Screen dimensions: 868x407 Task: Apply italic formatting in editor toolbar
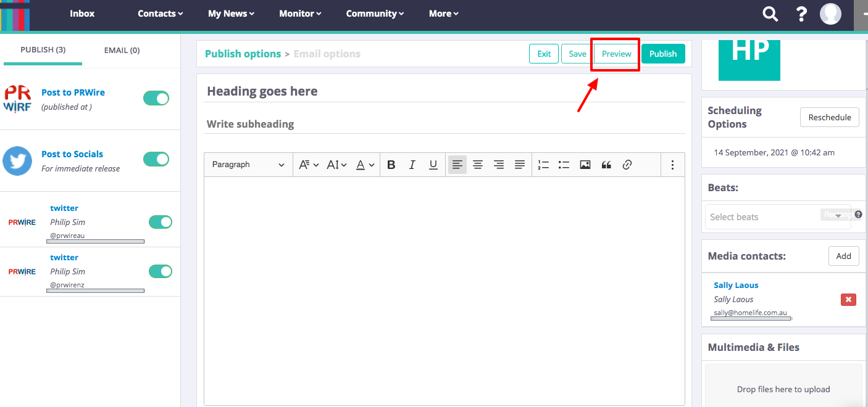pos(412,165)
